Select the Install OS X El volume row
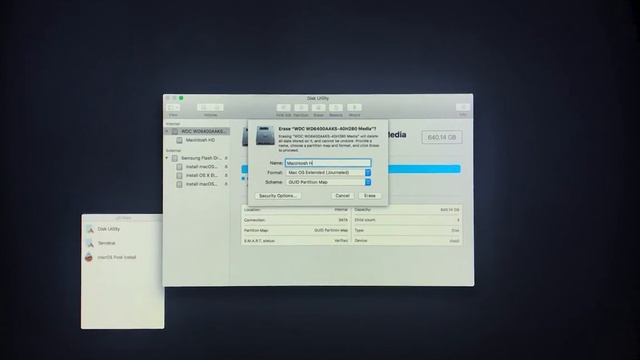This screenshot has height=360, width=640. tap(197, 176)
